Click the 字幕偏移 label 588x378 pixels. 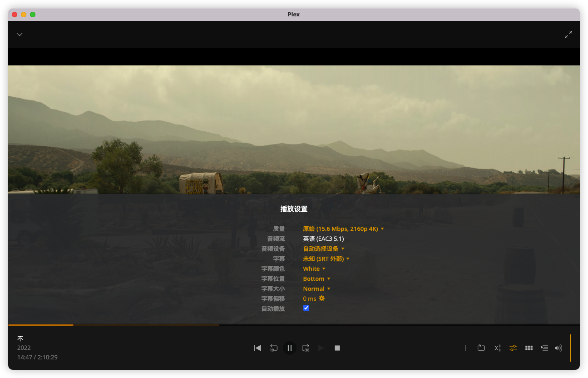(x=273, y=299)
